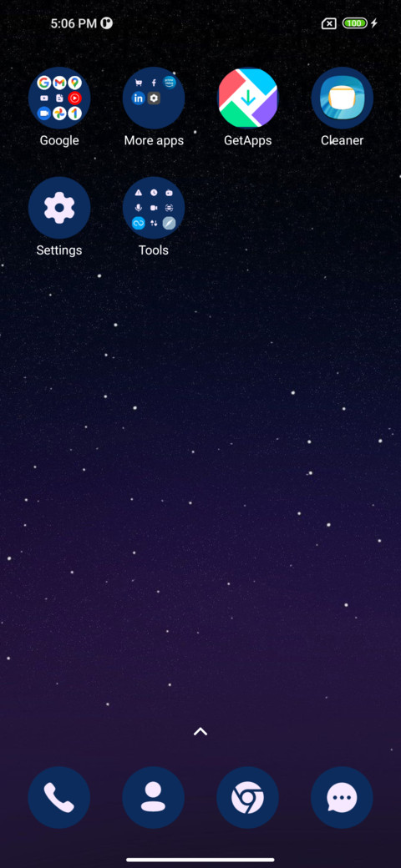Open the GetApps store app
The width and height of the screenshot is (401, 868).
point(247,98)
